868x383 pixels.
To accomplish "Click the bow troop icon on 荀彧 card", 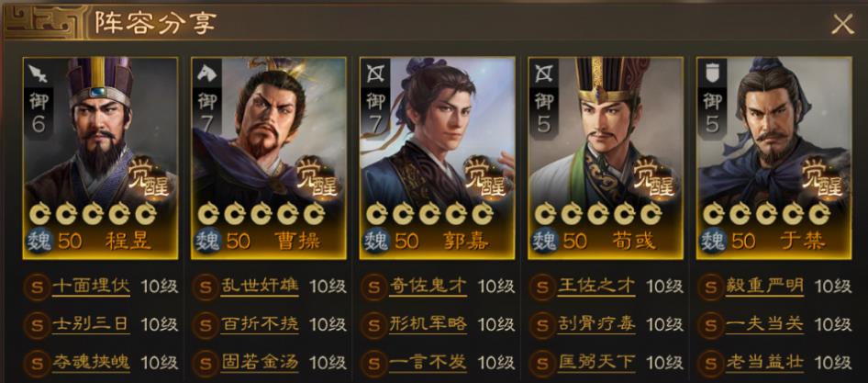I will pos(544,73).
